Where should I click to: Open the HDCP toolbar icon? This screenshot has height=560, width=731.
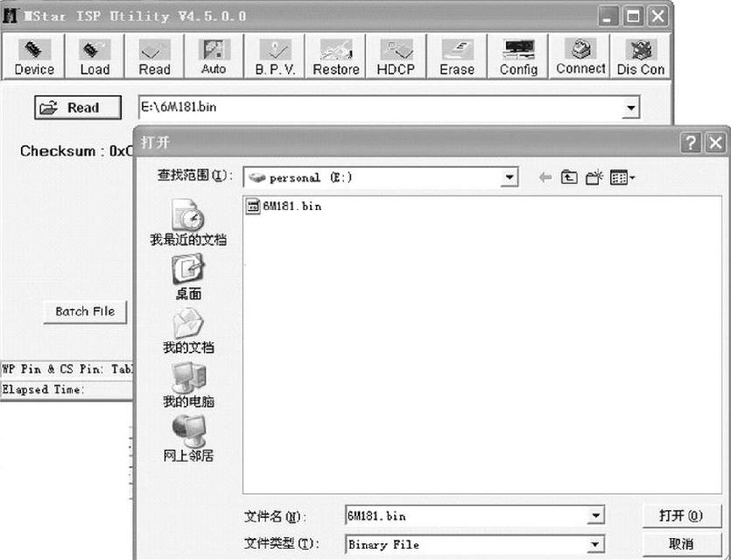click(x=396, y=56)
